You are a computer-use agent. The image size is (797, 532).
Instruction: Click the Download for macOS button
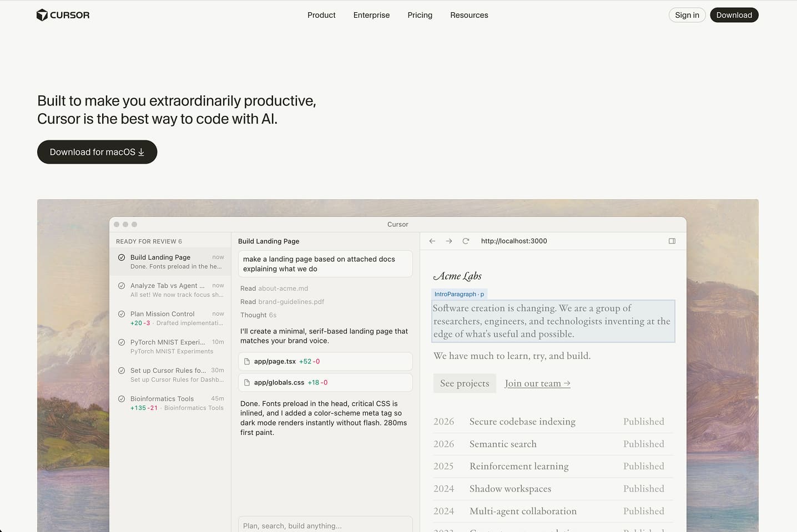(x=97, y=152)
